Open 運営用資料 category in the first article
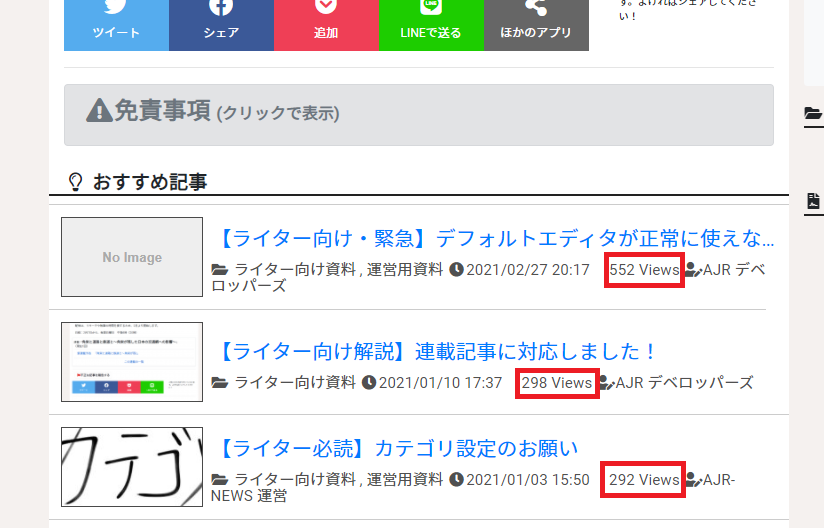Image resolution: width=824 pixels, height=528 pixels. (405, 270)
